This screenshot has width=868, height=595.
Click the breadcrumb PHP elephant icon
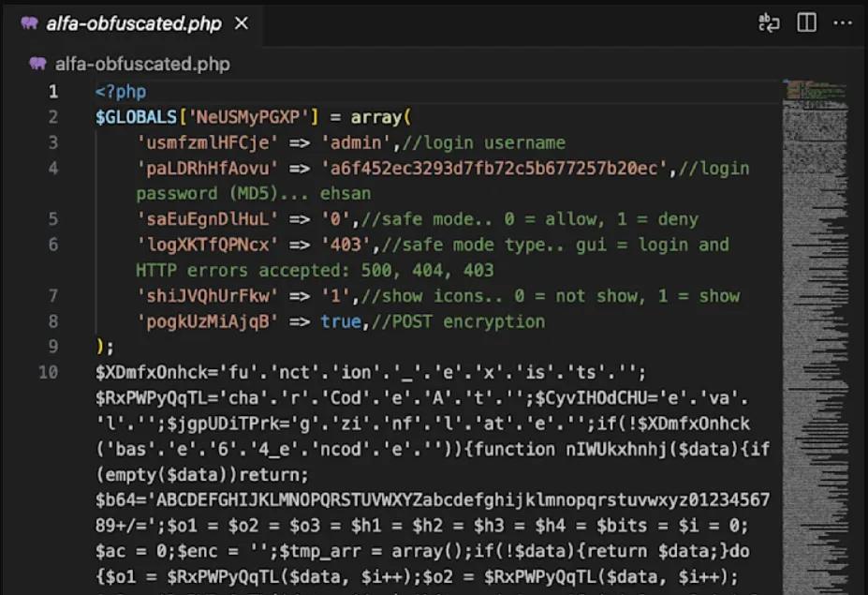(x=37, y=63)
